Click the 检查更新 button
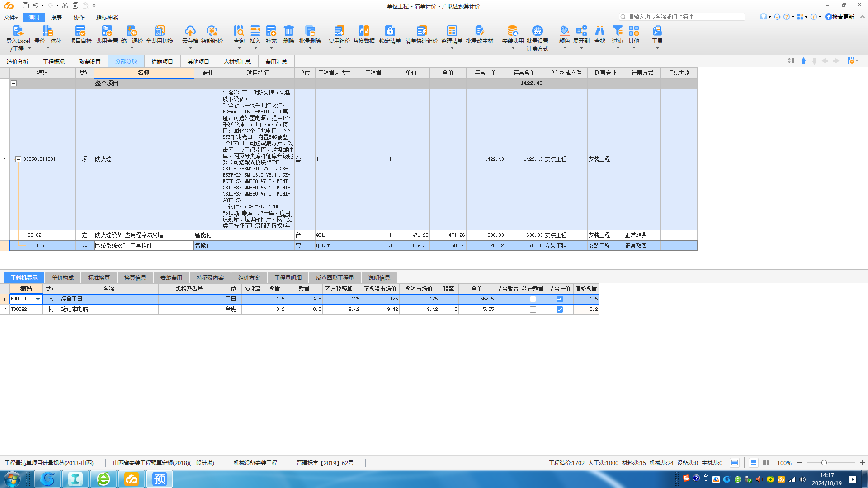The image size is (868, 488). (x=840, y=17)
